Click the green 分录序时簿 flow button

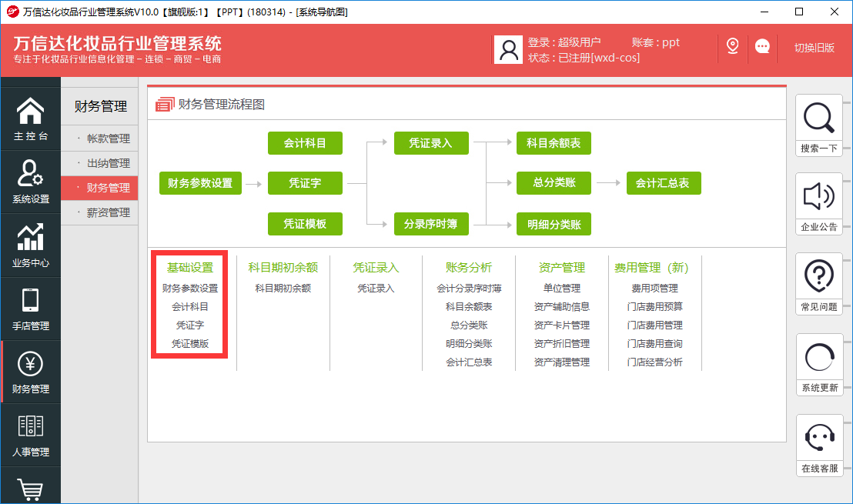coord(431,224)
